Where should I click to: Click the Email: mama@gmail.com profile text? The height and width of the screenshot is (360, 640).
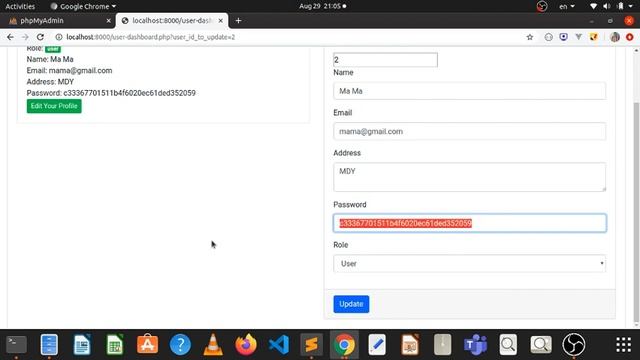point(69,71)
